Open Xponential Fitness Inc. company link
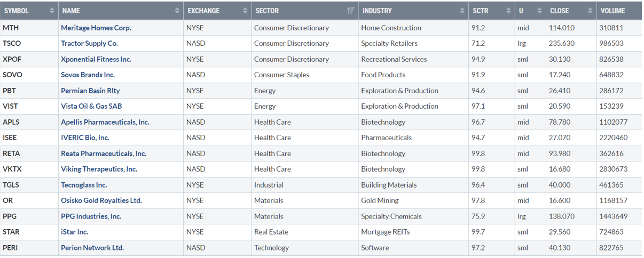 click(x=96, y=59)
